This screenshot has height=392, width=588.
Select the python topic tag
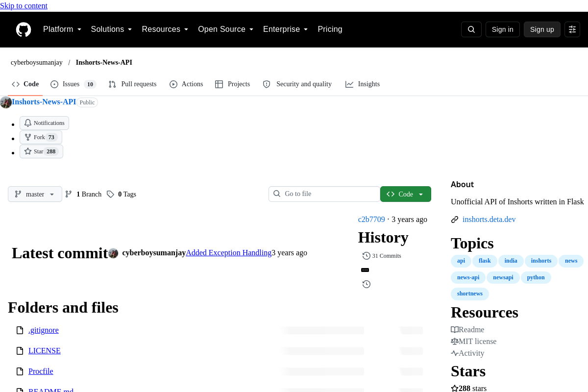pos(536,278)
